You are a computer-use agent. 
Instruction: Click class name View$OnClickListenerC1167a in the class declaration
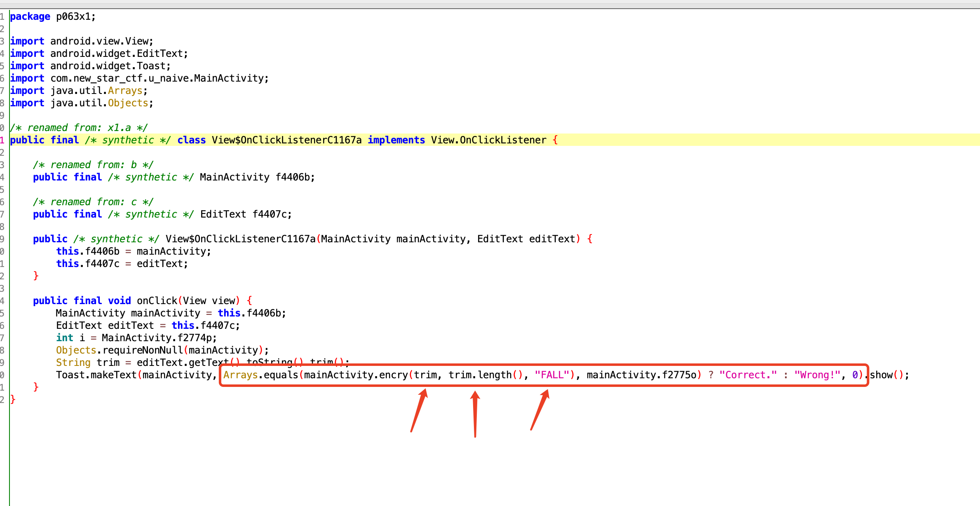pyautogui.click(x=286, y=140)
